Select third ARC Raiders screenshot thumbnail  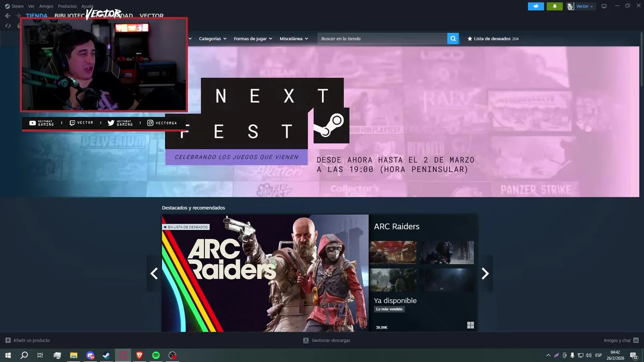coord(393,280)
